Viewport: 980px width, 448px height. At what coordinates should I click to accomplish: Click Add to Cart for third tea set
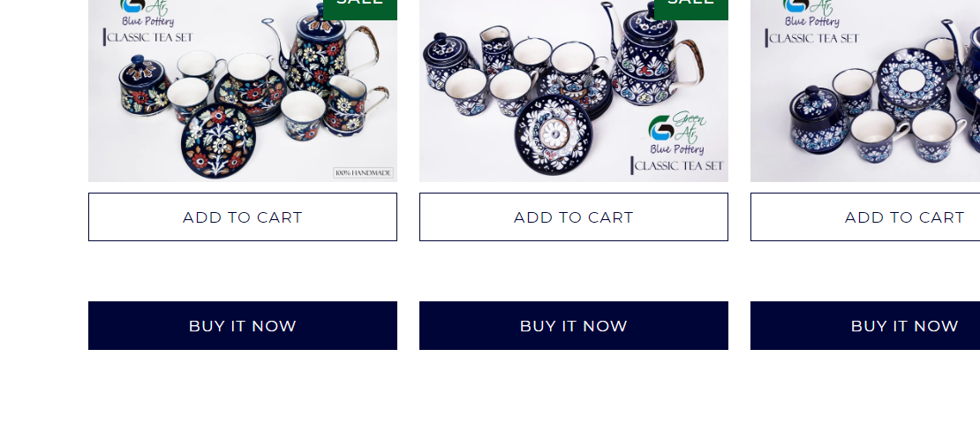[x=865, y=217]
